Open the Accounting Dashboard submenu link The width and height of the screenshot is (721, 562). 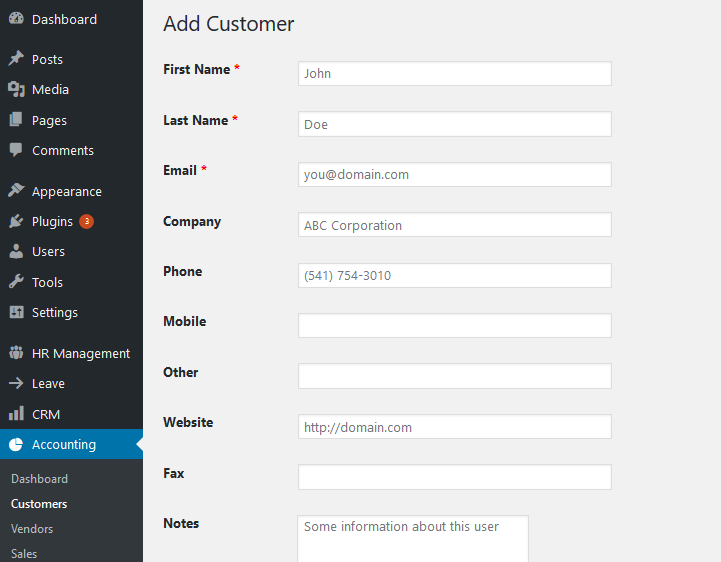(39, 479)
